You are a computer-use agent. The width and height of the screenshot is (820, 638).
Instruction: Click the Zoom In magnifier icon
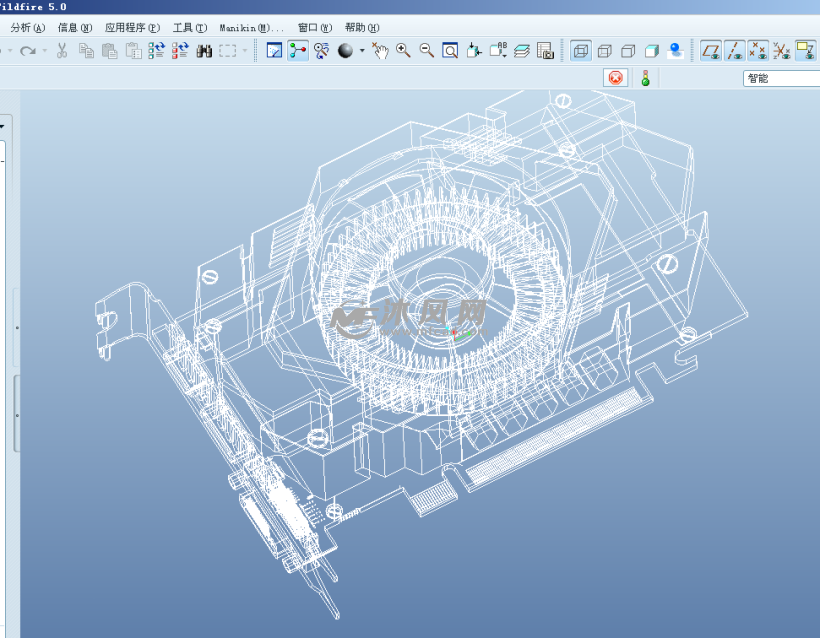point(403,50)
